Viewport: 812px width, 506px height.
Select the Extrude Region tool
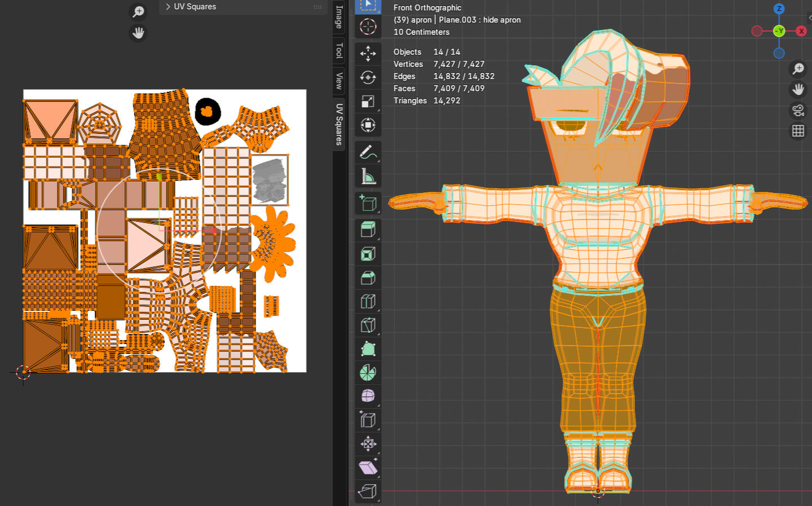368,229
